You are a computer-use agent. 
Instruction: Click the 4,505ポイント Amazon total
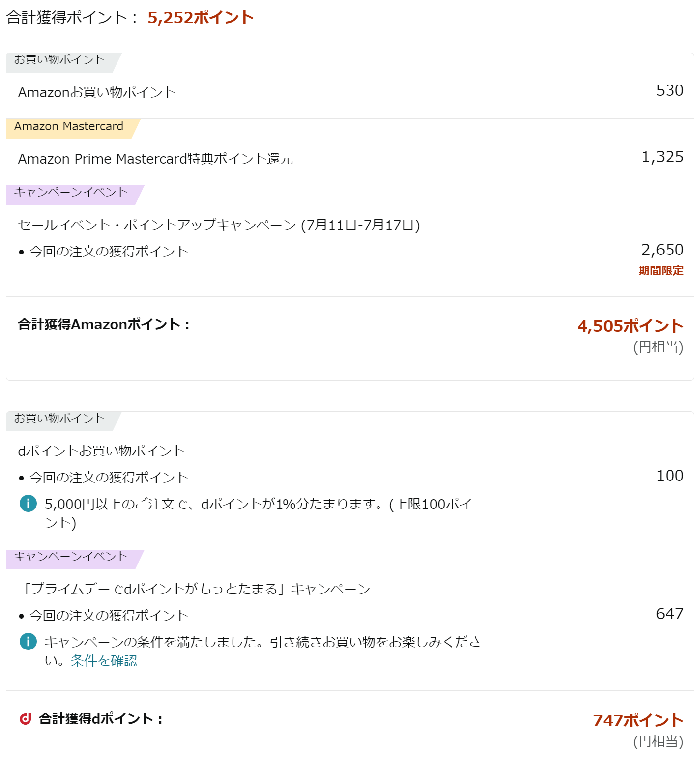(x=630, y=326)
